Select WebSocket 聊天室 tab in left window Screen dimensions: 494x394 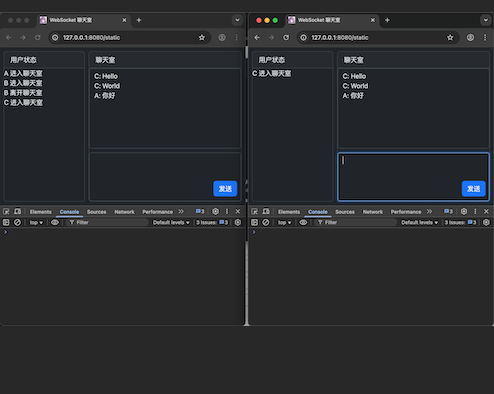pyautogui.click(x=83, y=20)
